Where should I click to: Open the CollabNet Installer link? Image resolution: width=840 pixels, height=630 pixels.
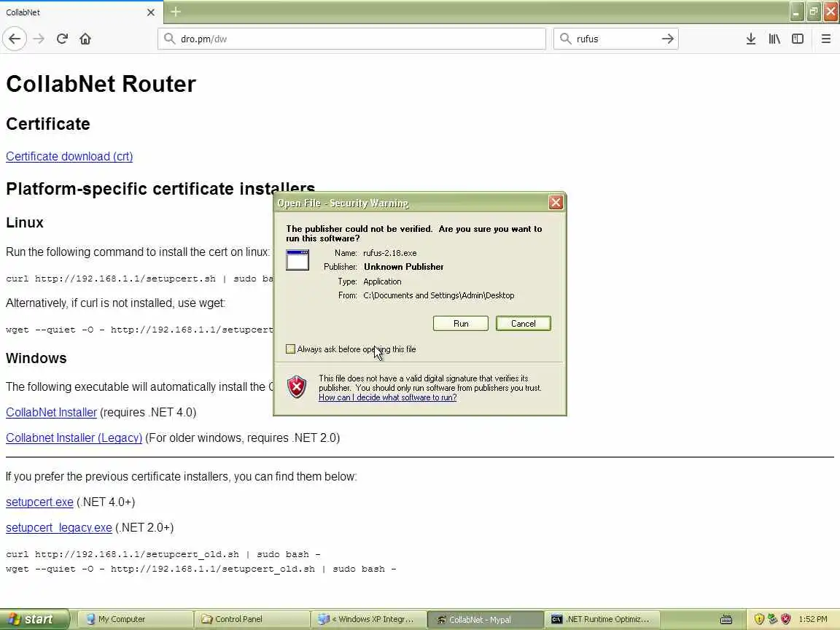point(52,413)
